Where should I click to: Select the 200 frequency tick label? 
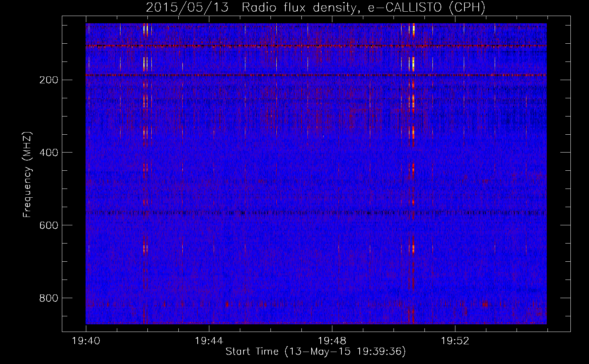[x=49, y=80]
